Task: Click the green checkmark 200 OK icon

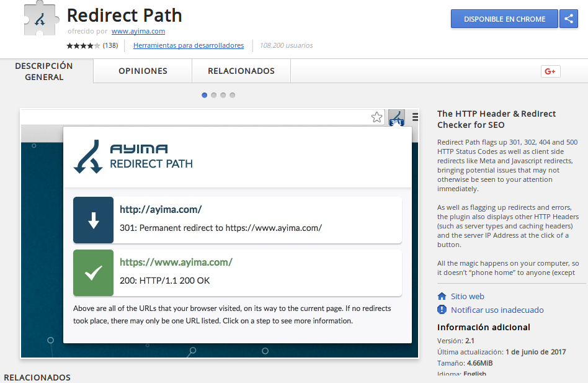Action: pos(94,273)
